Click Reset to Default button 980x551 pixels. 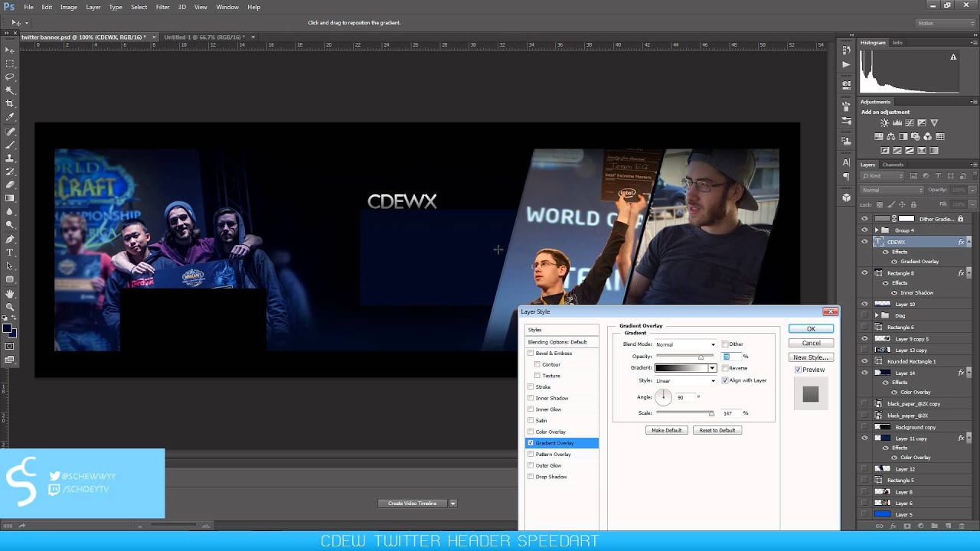[x=717, y=430]
